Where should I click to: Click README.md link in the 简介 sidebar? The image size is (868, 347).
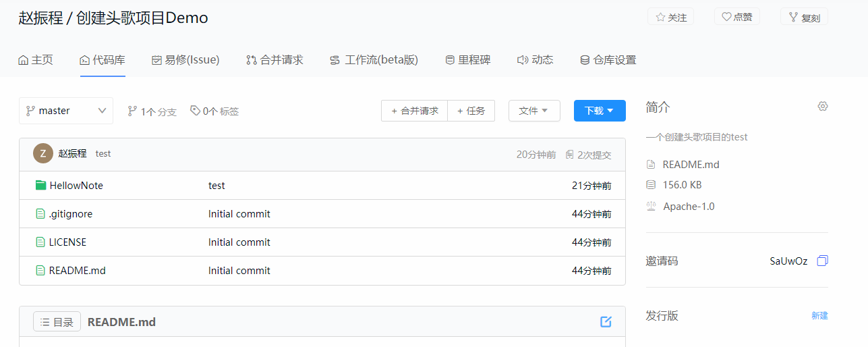[x=691, y=165]
